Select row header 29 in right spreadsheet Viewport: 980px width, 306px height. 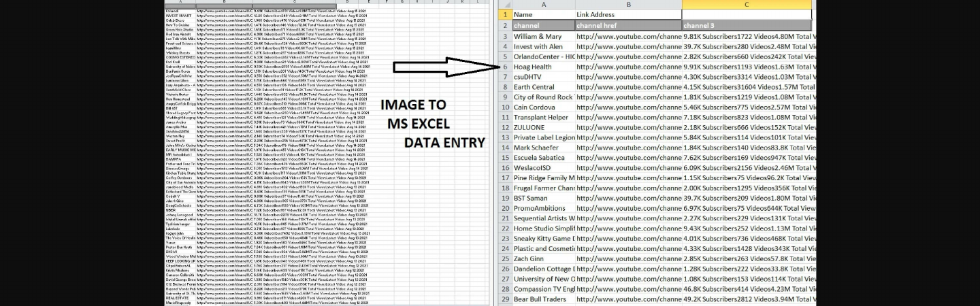505,299
